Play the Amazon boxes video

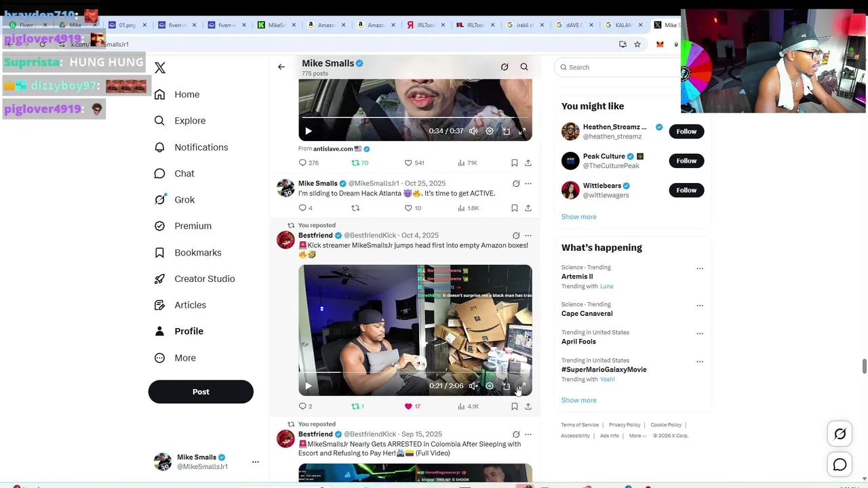pos(309,386)
